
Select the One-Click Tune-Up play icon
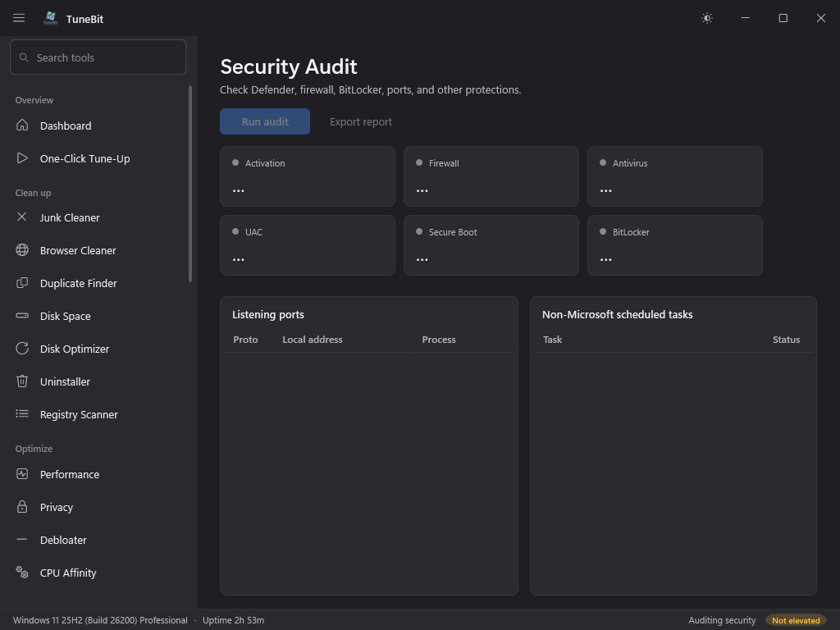(x=22, y=158)
